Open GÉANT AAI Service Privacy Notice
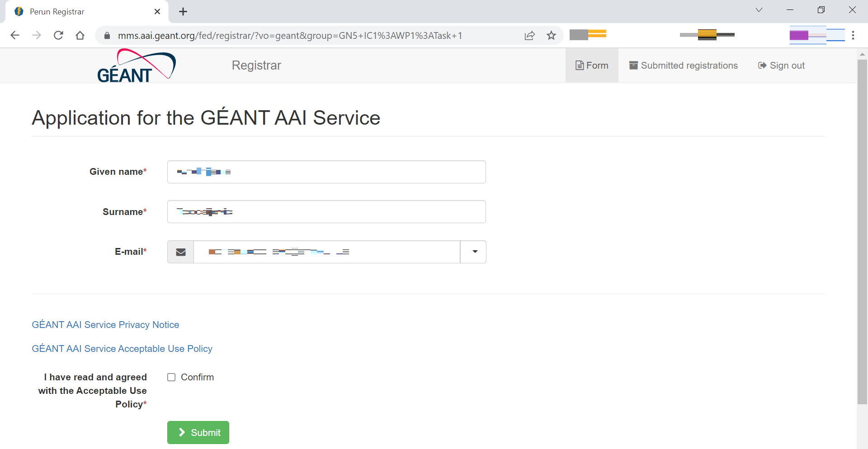This screenshot has height=449, width=868. click(x=105, y=325)
